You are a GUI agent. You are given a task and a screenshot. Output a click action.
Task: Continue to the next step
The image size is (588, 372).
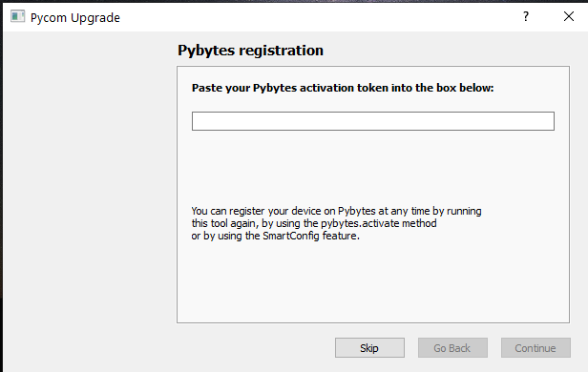tap(535, 347)
